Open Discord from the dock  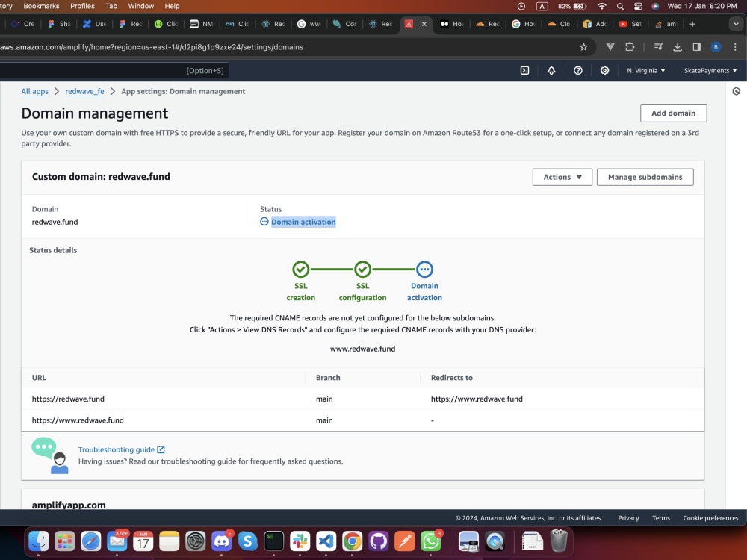pos(222,541)
